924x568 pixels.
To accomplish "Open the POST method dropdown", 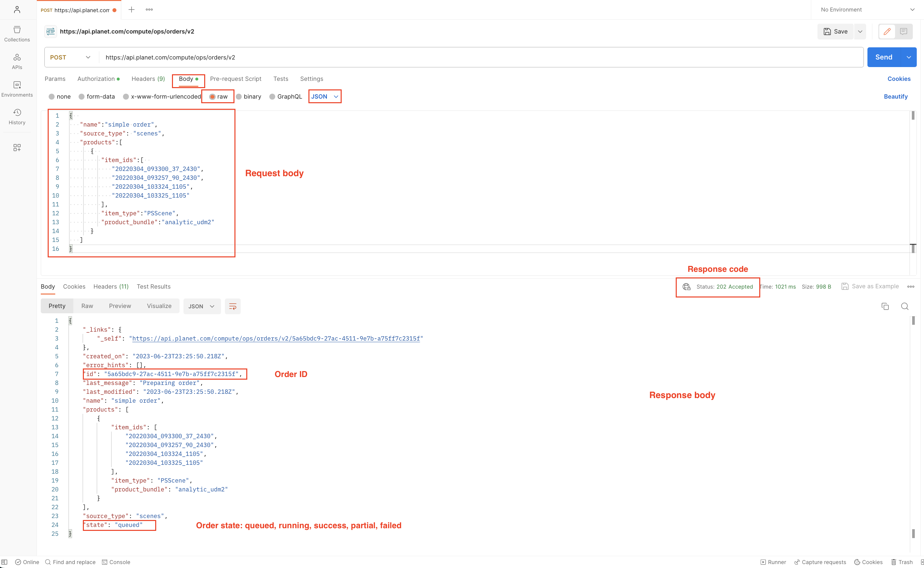I will 71,57.
